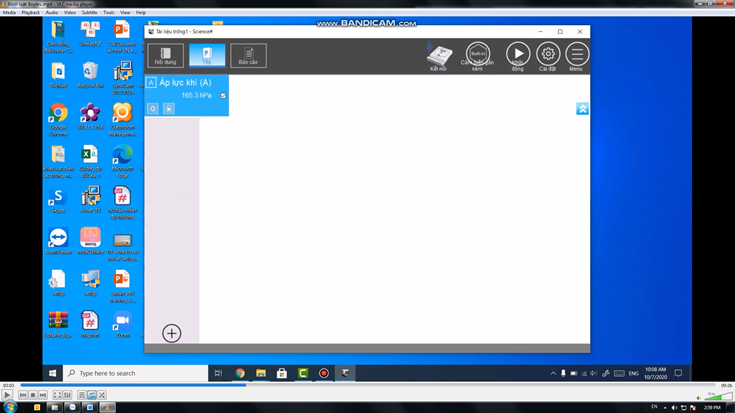Click the ENG language indicator

coord(634,374)
